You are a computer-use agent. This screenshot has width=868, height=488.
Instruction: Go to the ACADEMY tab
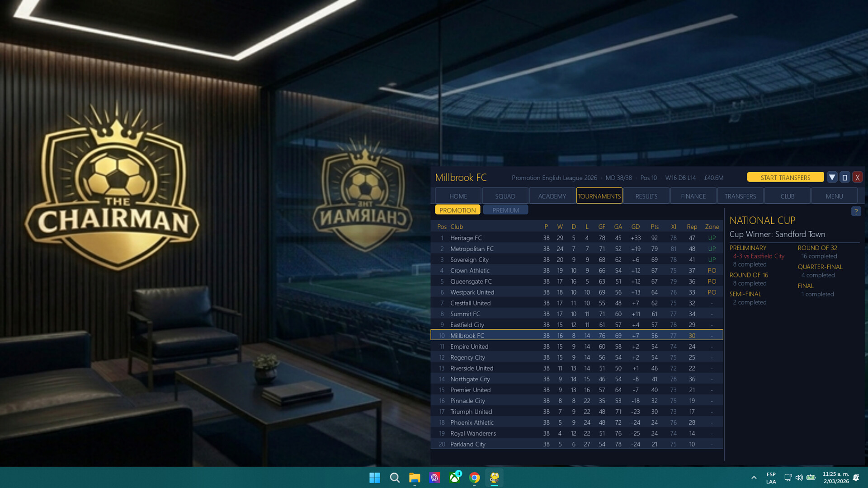[552, 196]
